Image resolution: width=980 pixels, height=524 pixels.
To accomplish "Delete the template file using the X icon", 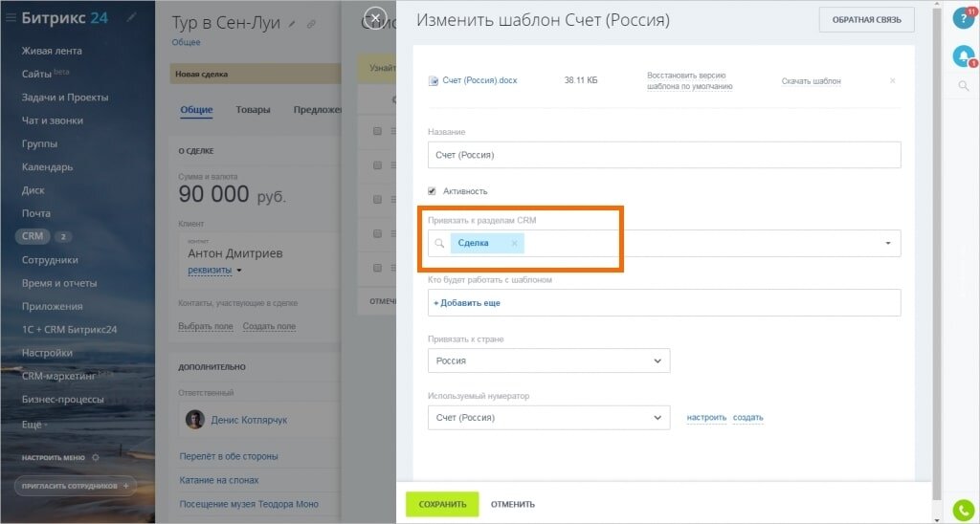I will [x=892, y=81].
